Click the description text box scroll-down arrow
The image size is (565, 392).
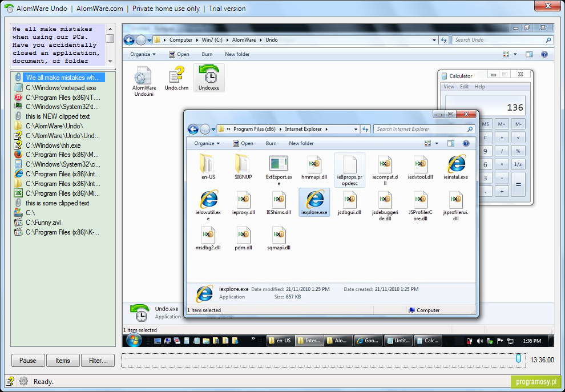coord(110,62)
